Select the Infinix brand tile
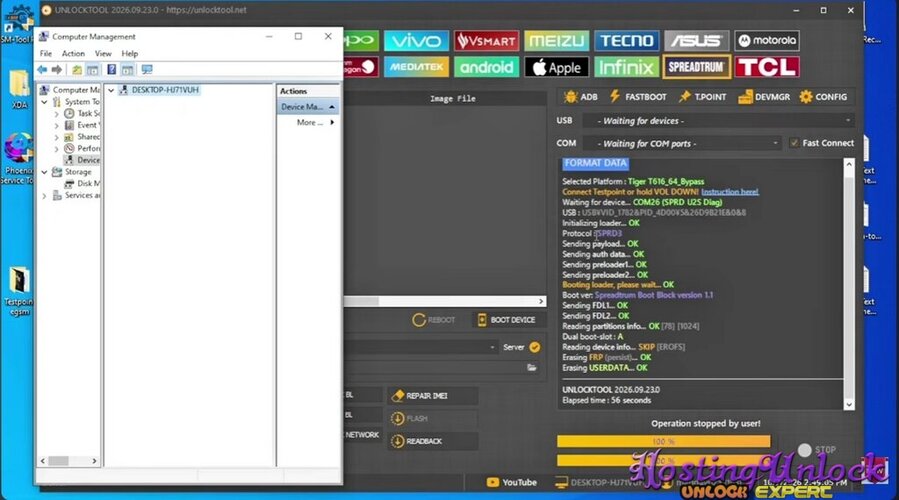 (x=626, y=67)
